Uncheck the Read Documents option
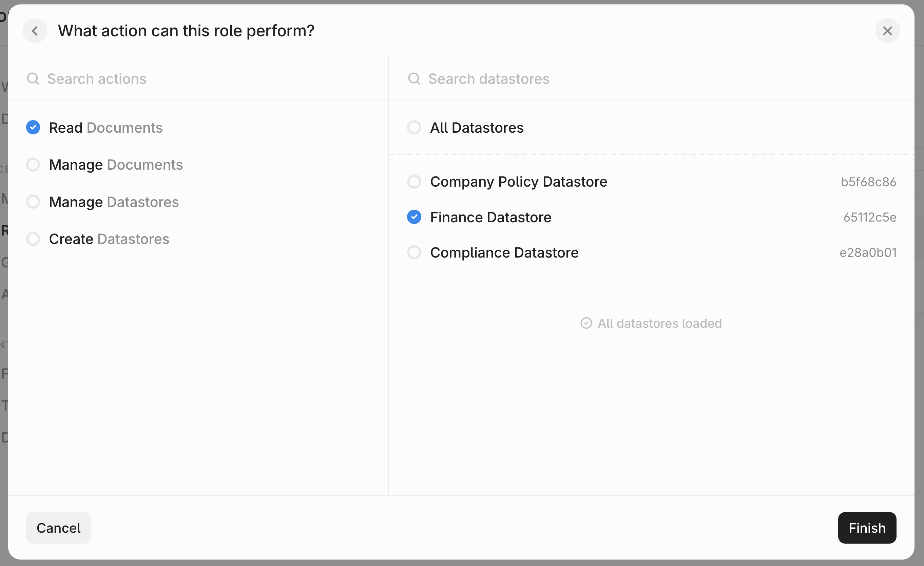924x566 pixels. pyautogui.click(x=33, y=128)
